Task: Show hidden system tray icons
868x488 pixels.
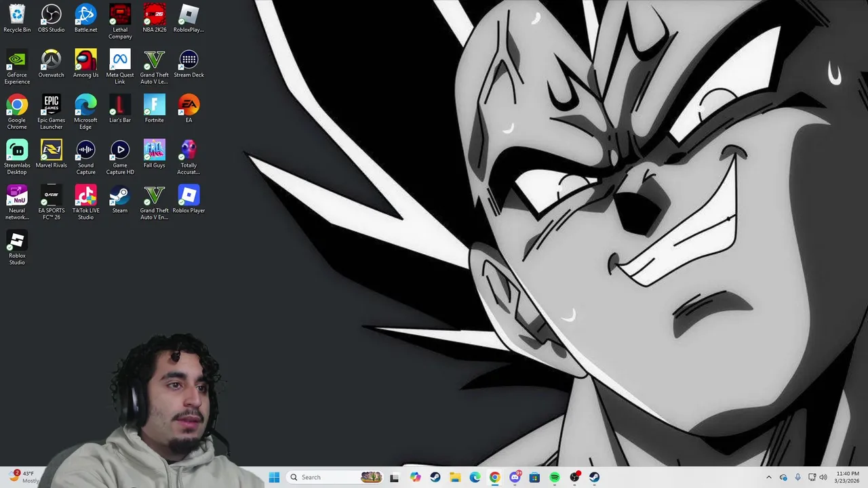Action: (769, 477)
